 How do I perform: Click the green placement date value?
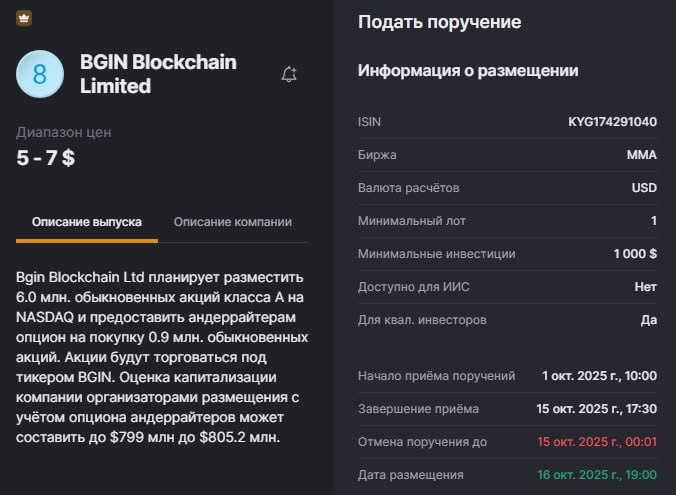[596, 474]
